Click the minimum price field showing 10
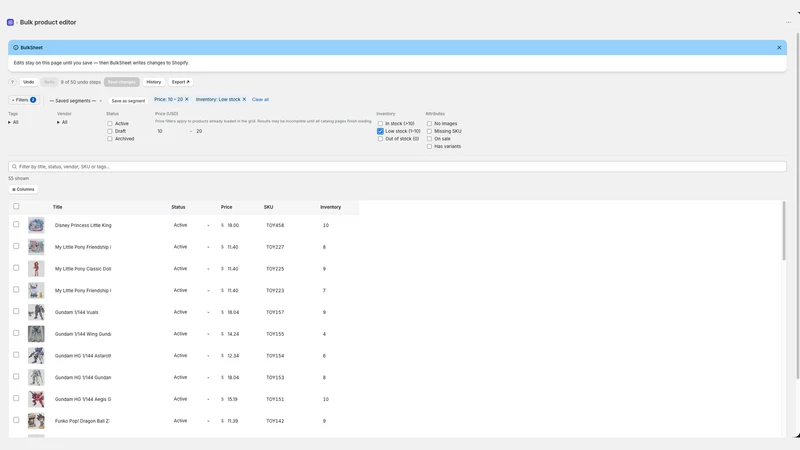 pyautogui.click(x=171, y=131)
